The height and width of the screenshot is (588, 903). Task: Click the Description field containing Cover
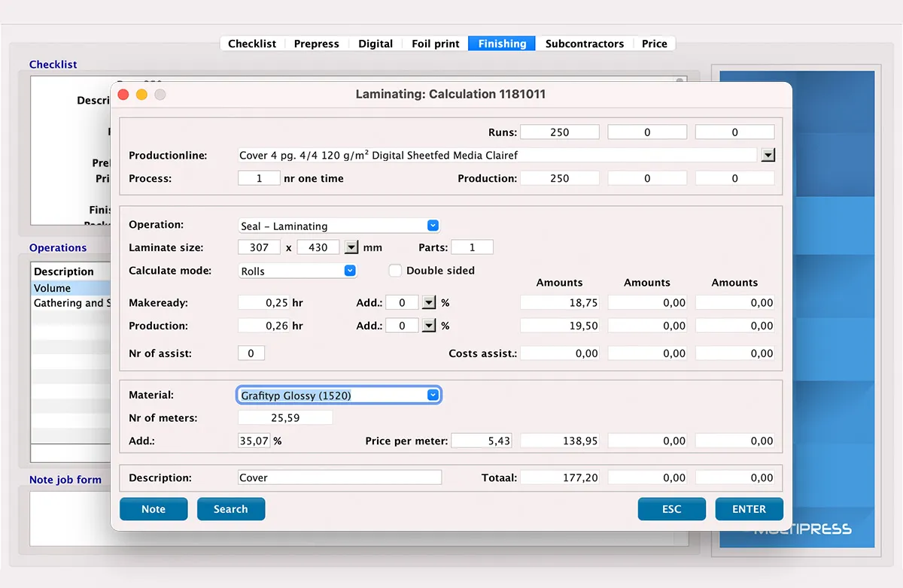click(339, 477)
